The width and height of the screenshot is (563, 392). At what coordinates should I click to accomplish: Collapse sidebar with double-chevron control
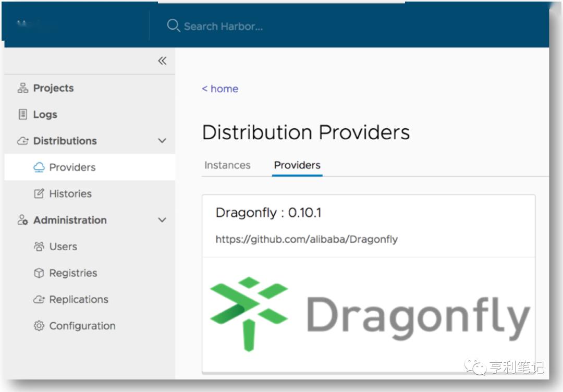(x=162, y=60)
